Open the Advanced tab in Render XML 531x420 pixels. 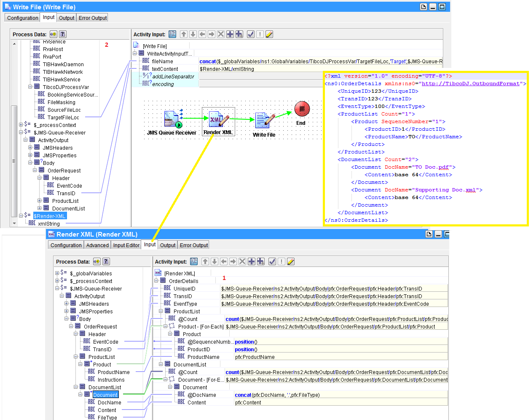coord(97,245)
